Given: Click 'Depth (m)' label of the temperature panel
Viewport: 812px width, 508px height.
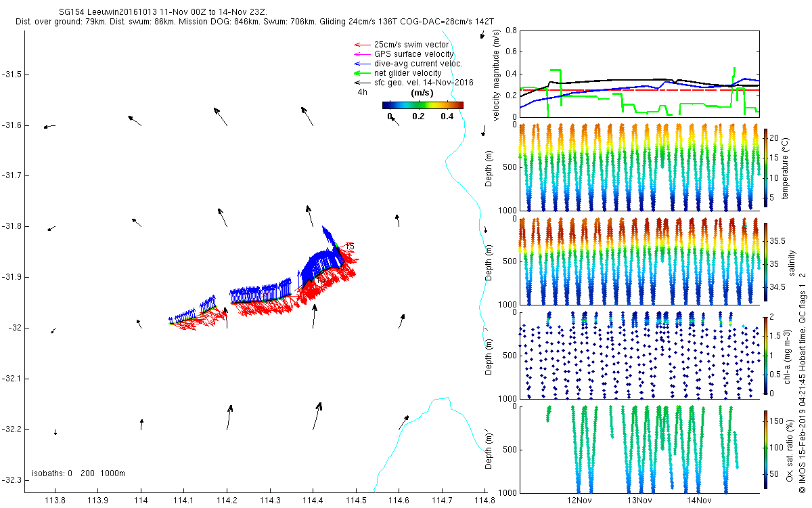Looking at the screenshot, I should pos(489,167).
